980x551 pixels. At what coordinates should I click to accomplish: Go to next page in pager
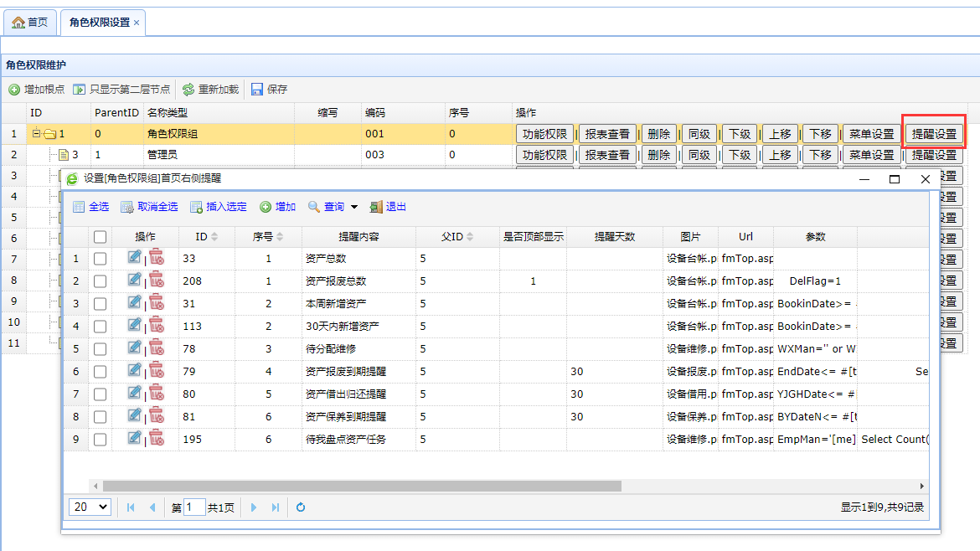(x=254, y=507)
